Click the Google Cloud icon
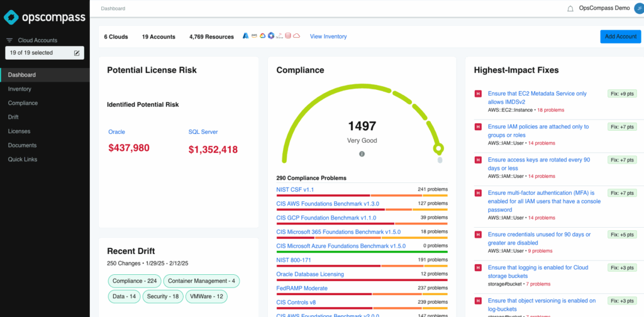 click(x=262, y=36)
